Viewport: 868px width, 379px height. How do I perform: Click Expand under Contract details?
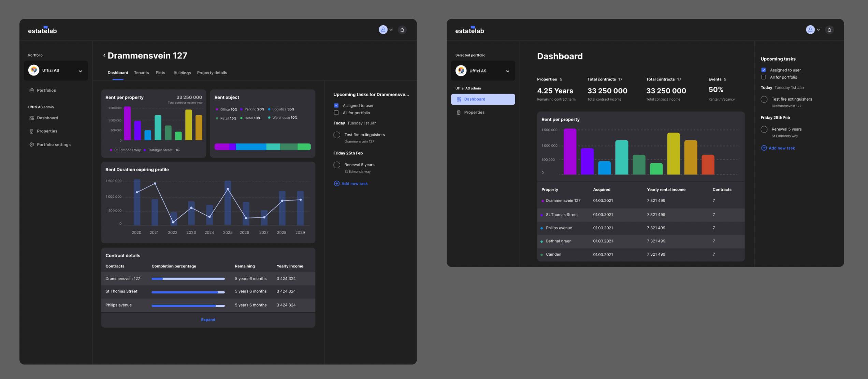(x=208, y=320)
